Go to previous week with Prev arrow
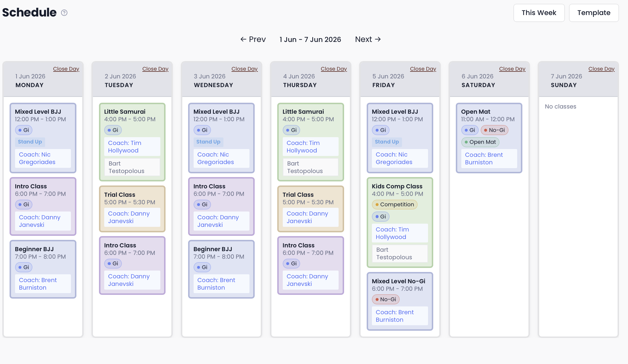 point(253,39)
